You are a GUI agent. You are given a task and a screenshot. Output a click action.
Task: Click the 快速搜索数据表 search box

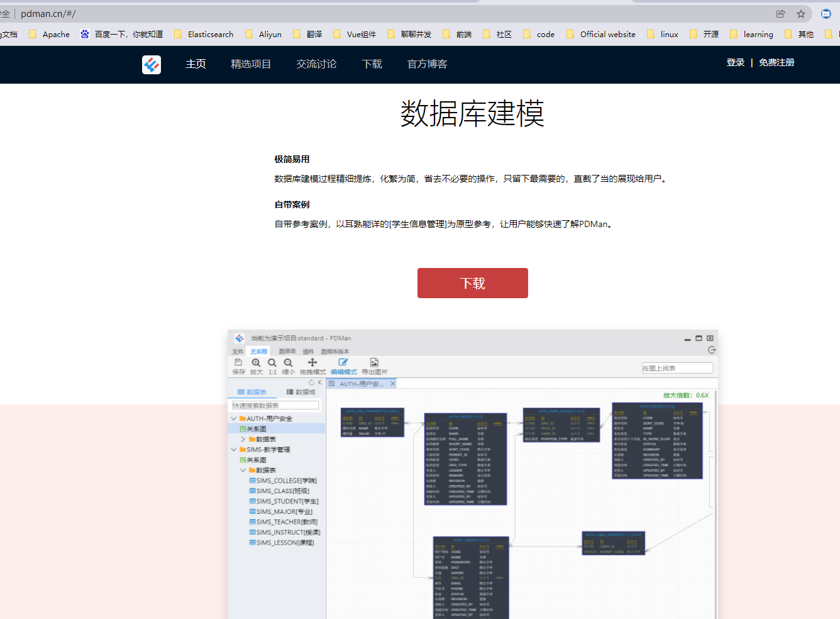pos(275,405)
